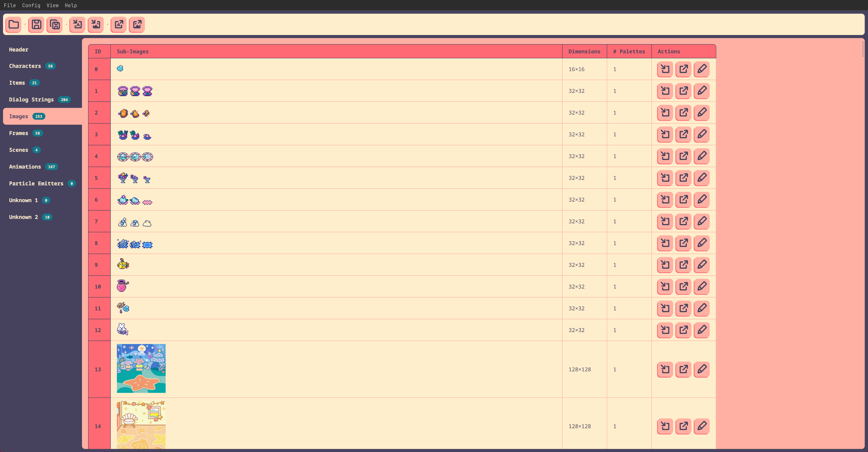Export the row 5 image

click(x=683, y=178)
